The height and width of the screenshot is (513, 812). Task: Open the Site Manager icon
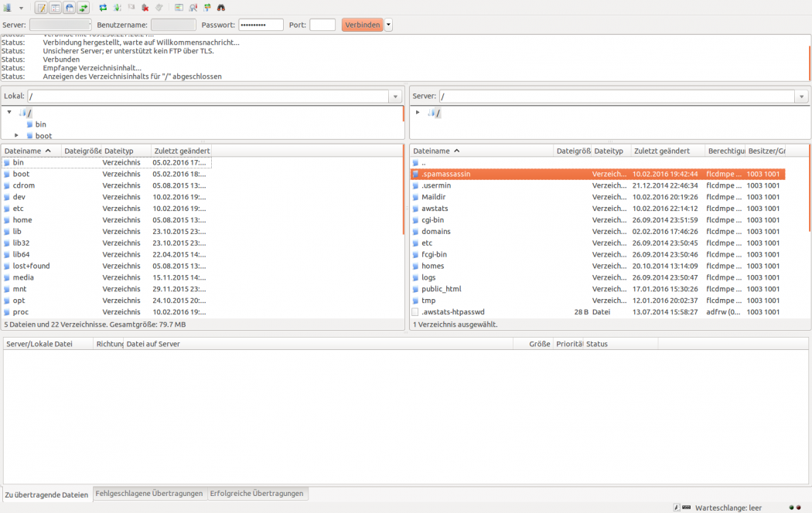[x=7, y=8]
